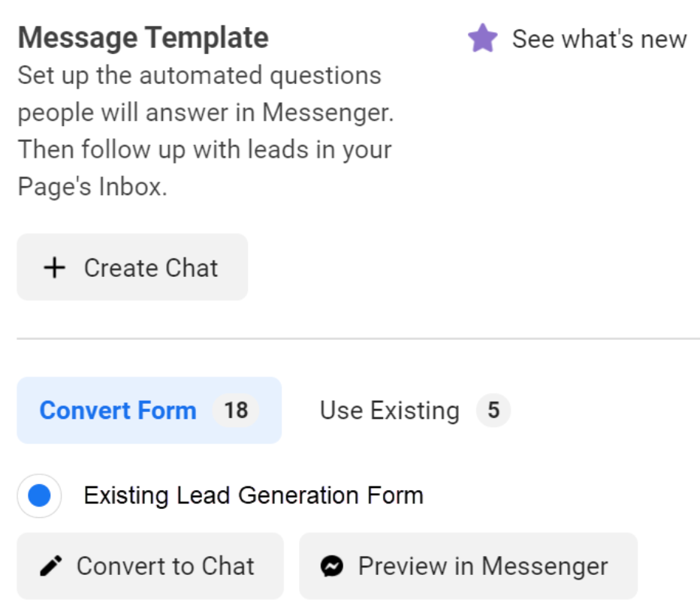The width and height of the screenshot is (700, 611).
Task: Click the Create Chat button
Action: (x=132, y=266)
